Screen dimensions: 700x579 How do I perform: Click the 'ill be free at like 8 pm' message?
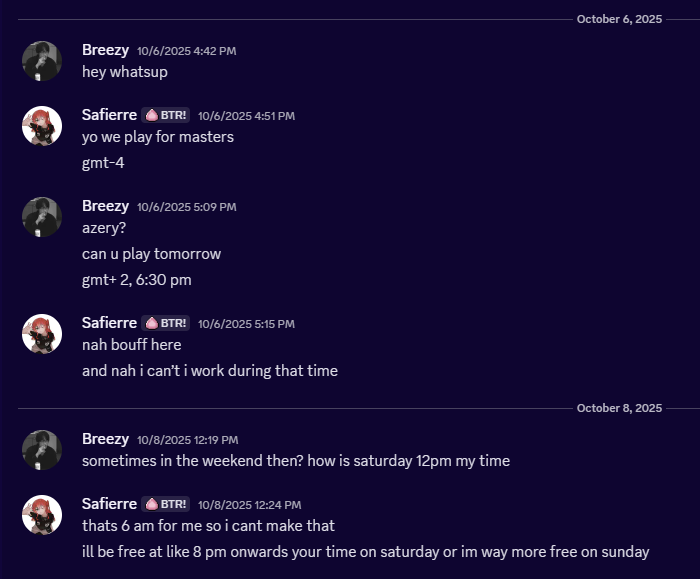pyautogui.click(x=365, y=551)
